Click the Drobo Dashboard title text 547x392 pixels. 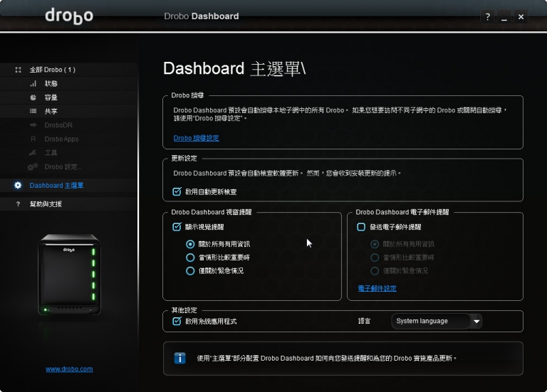point(202,16)
